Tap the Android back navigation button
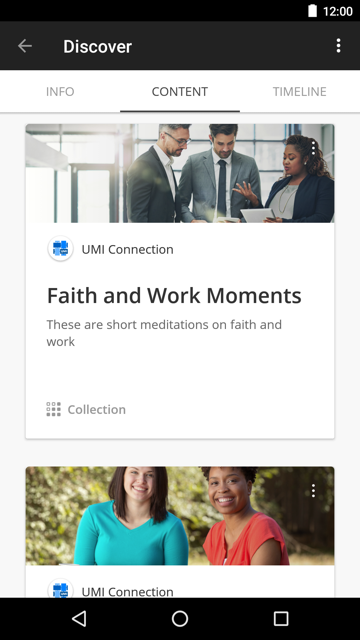The width and height of the screenshot is (360, 640). point(79,619)
